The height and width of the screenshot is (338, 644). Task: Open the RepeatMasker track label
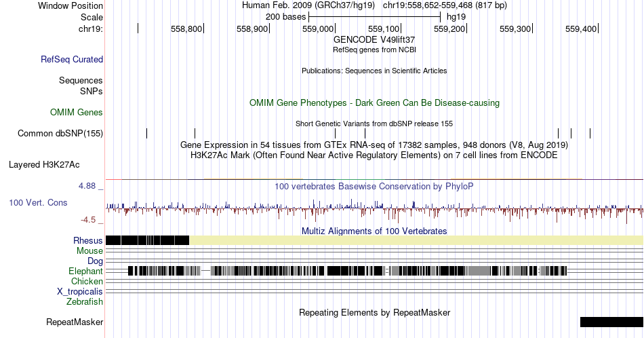[x=75, y=322]
